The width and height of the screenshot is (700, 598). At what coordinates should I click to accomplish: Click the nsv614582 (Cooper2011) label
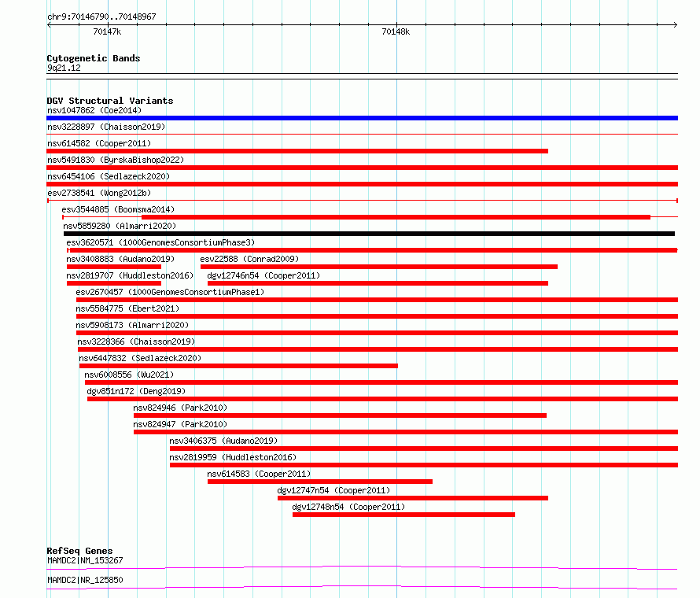[99, 143]
